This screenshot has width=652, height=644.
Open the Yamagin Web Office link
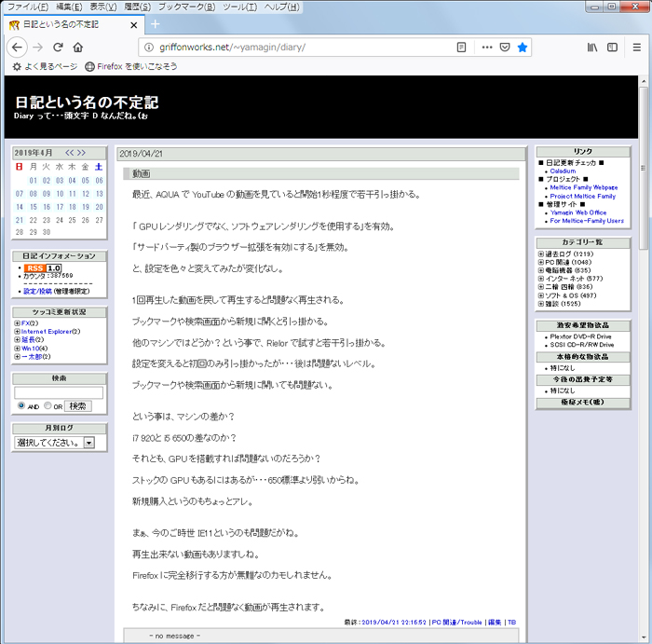click(577, 212)
